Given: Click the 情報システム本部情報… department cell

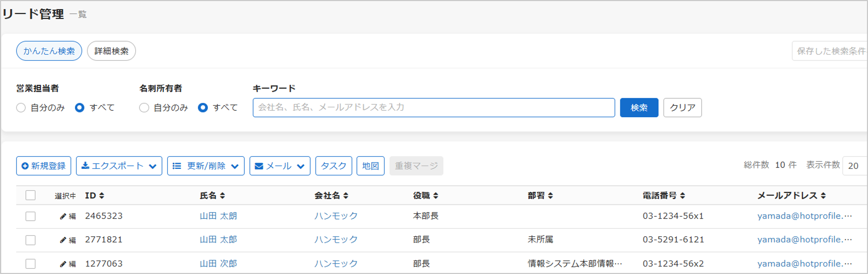Looking at the screenshot, I should coord(575,264).
